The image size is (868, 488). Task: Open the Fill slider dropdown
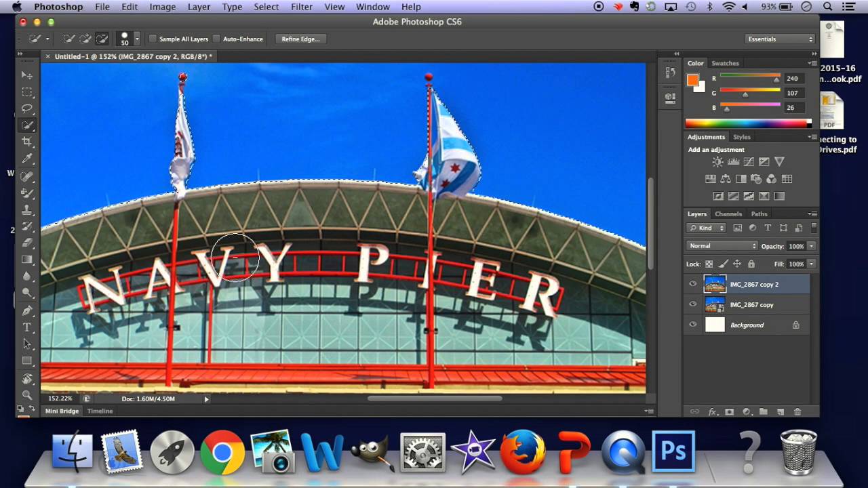pos(812,264)
